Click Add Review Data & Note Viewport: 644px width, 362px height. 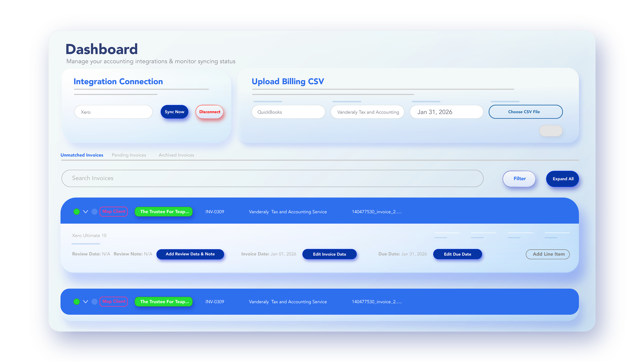[190, 254]
